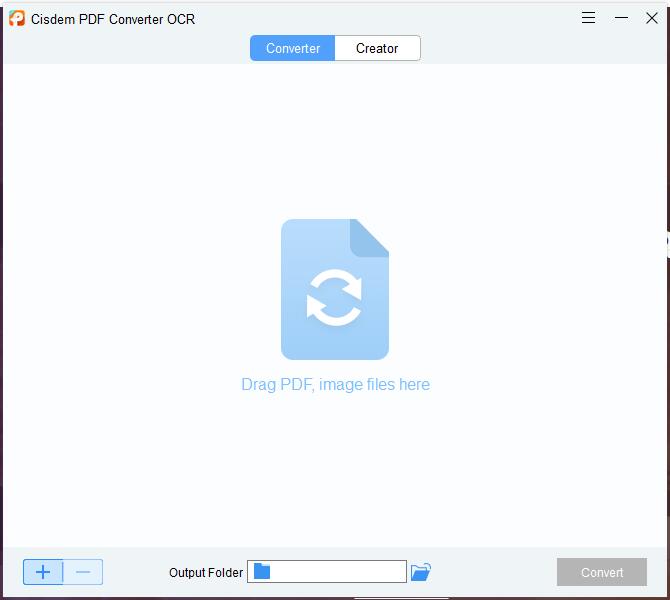Click empty space in the bottom toolbar
The image size is (670, 600).
490,572
